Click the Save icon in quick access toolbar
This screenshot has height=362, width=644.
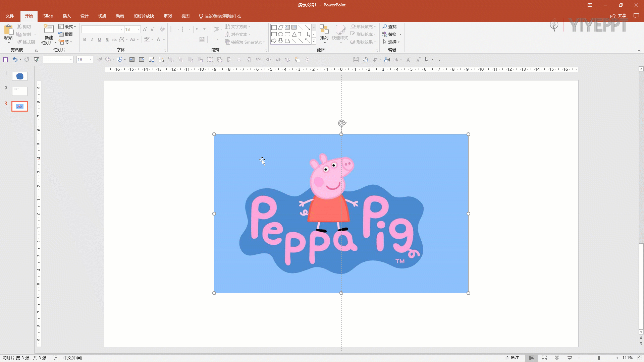point(5,60)
